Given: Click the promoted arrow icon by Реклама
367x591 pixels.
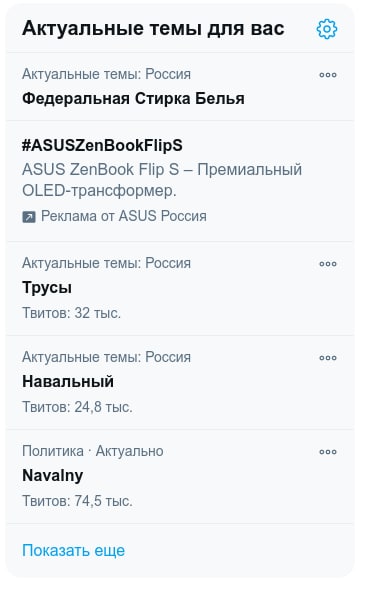Looking at the screenshot, I should pyautogui.click(x=29, y=217).
